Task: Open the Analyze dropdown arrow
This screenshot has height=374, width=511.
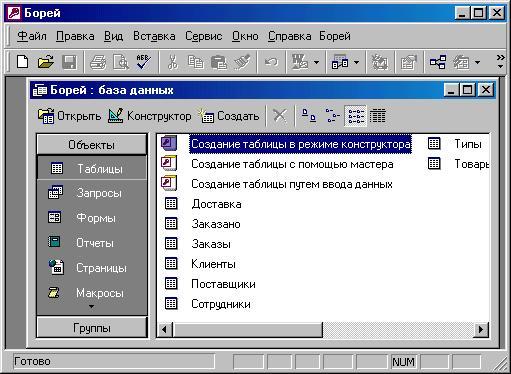Action: tap(357, 62)
